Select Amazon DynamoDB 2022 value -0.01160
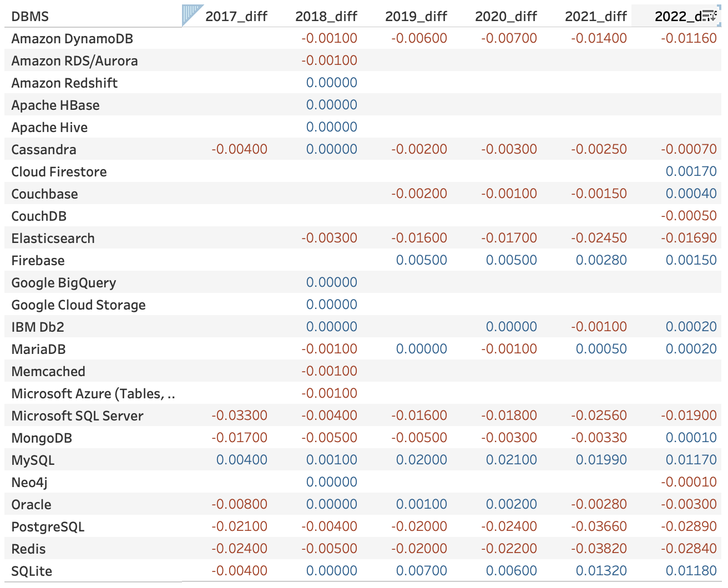The image size is (728, 588). click(689, 38)
